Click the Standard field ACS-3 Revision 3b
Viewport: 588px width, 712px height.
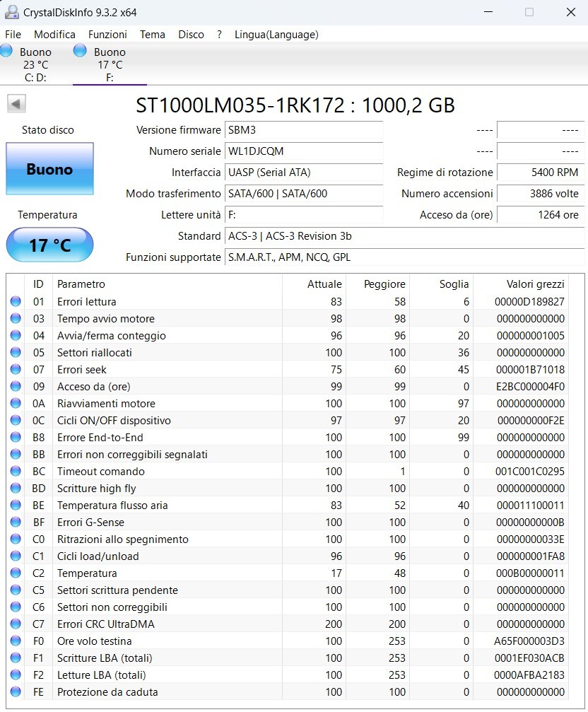(x=405, y=236)
